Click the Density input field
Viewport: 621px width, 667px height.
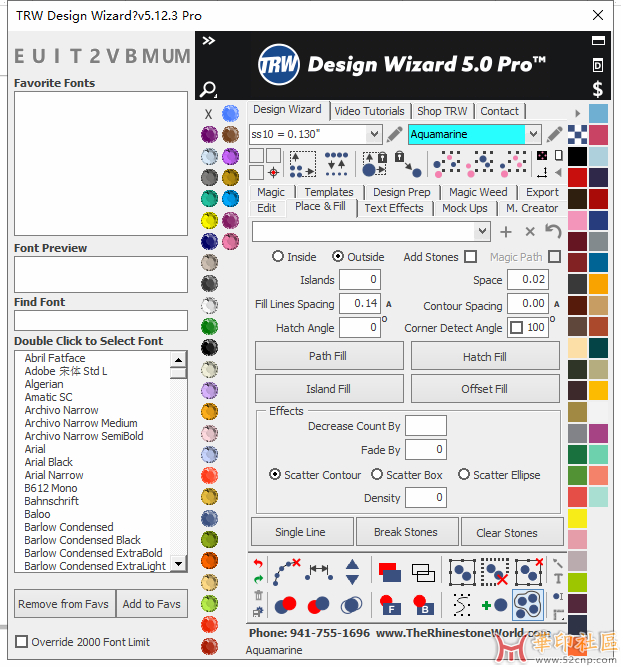[x=426, y=497]
